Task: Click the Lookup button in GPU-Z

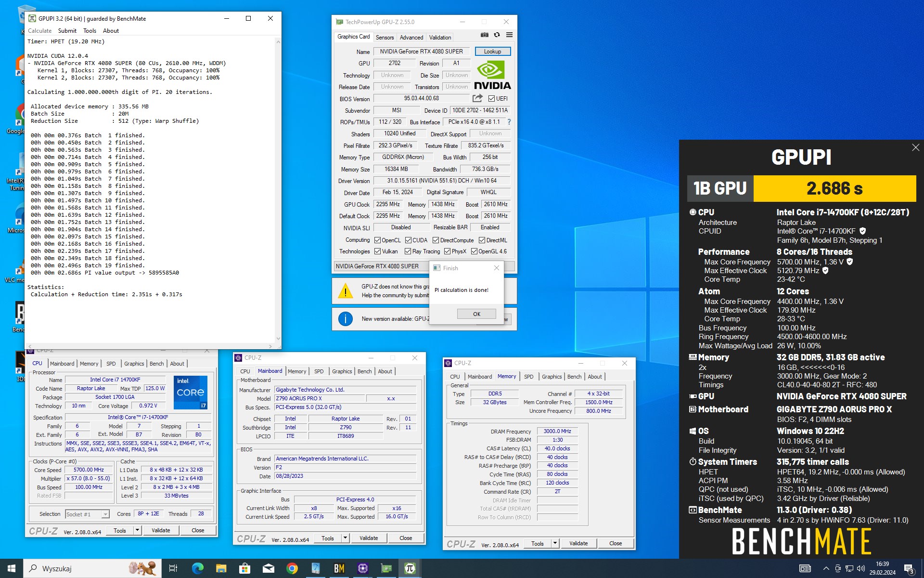Action: point(493,52)
